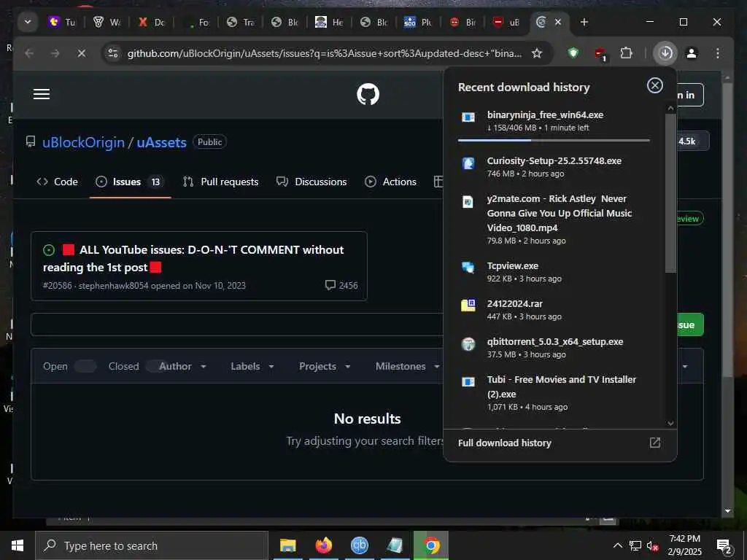Open Firefox from the taskbar
Screen dimensions: 747x560
point(323,545)
